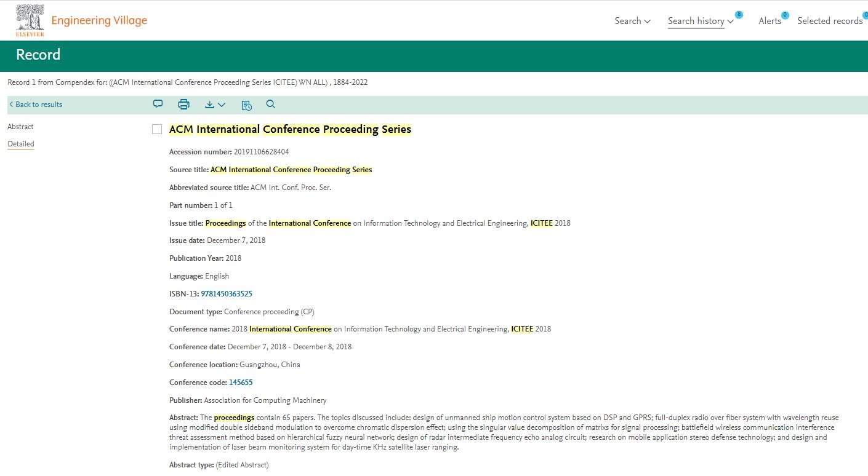This screenshot has height=476, width=868.
Task: Switch to the Detailed view
Action: tap(21, 144)
